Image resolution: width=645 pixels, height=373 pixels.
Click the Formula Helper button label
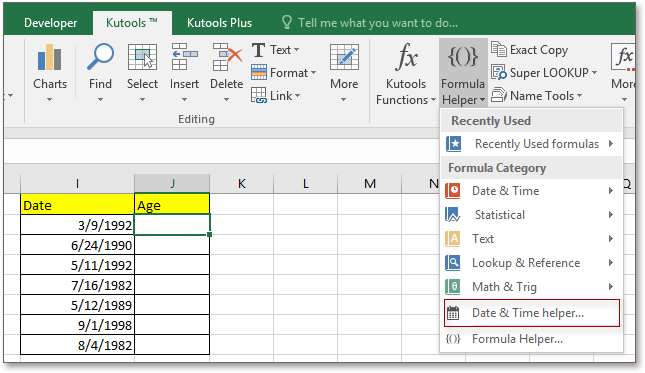pyautogui.click(x=463, y=92)
